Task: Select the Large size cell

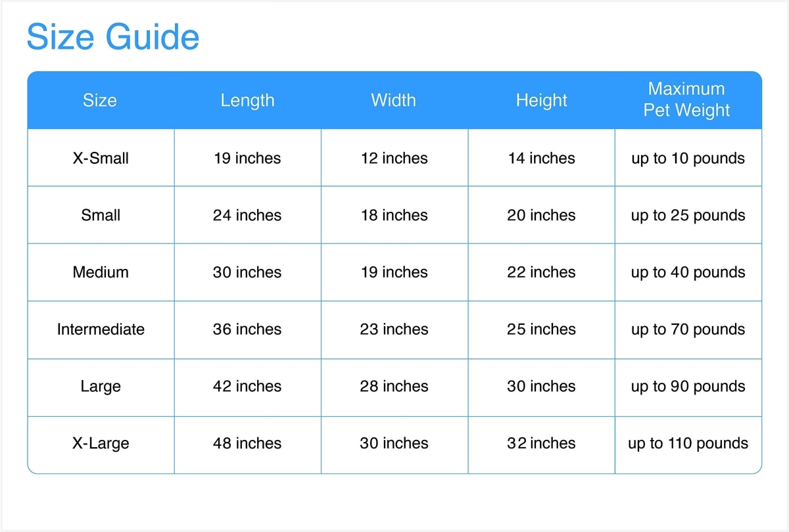Action: [101, 387]
